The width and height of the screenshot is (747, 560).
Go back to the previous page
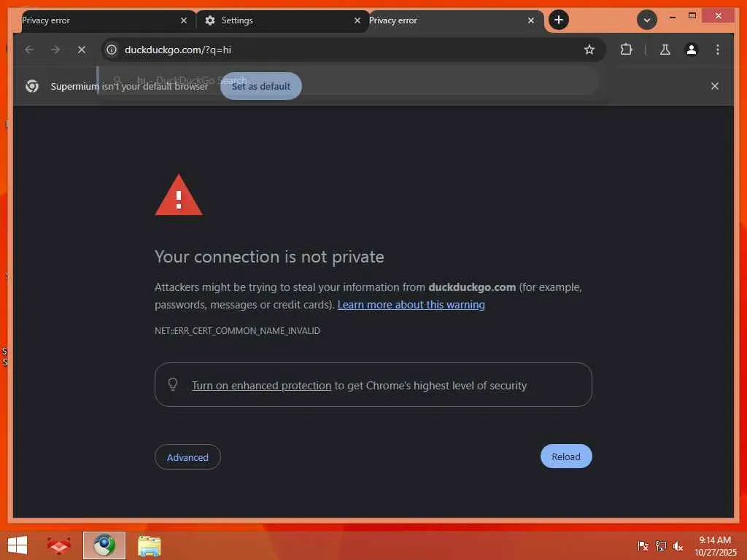click(29, 50)
